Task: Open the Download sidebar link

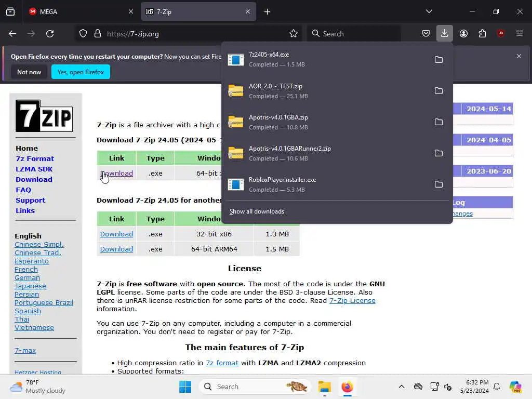Action: coord(34,179)
